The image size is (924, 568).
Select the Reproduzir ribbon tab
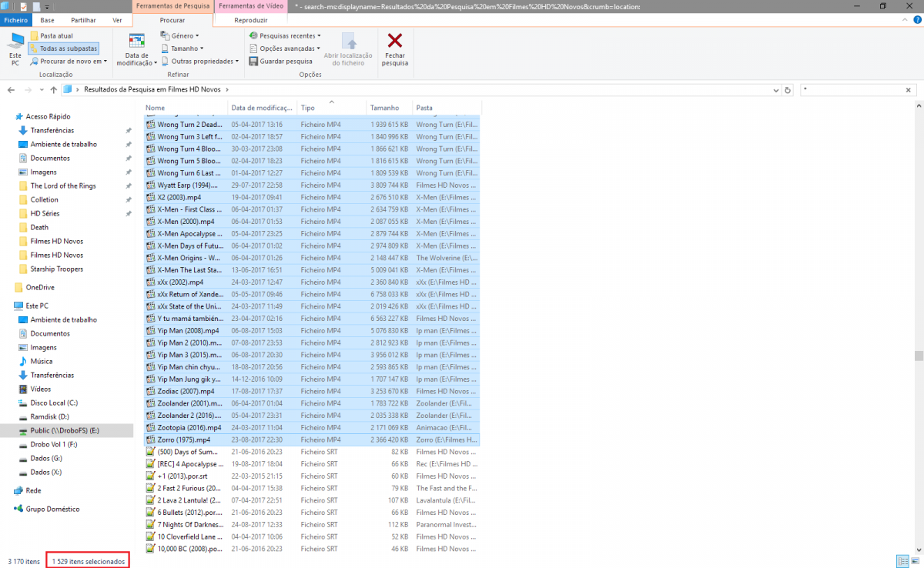click(251, 20)
